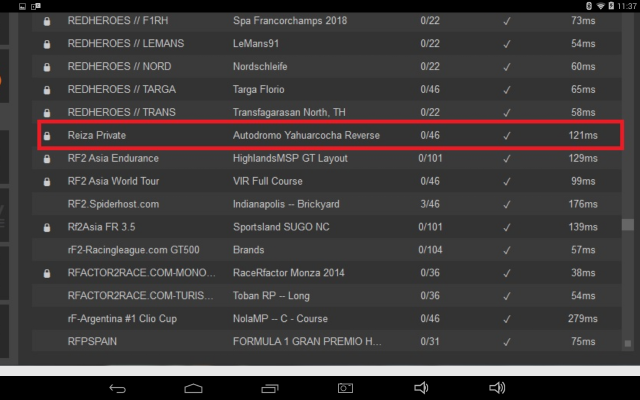Click the lock icon for REDHEROES // NORD
640x400 pixels.
pyautogui.click(x=47, y=67)
